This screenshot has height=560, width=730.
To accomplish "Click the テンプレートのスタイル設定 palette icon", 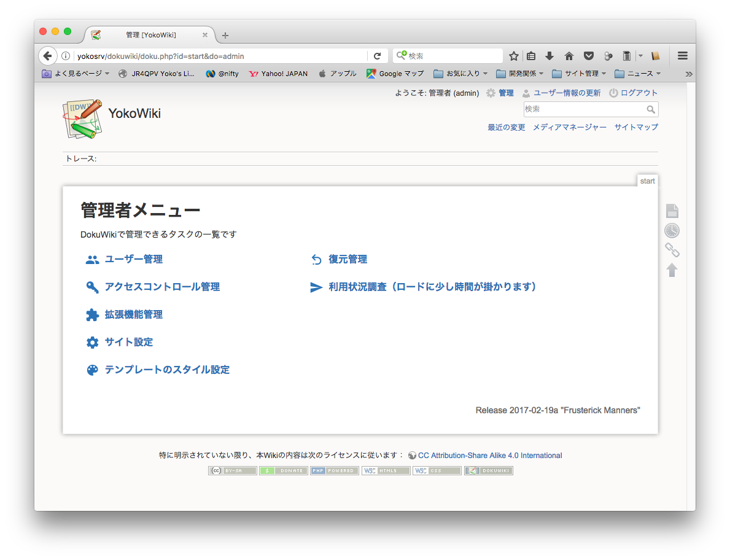I will (92, 370).
